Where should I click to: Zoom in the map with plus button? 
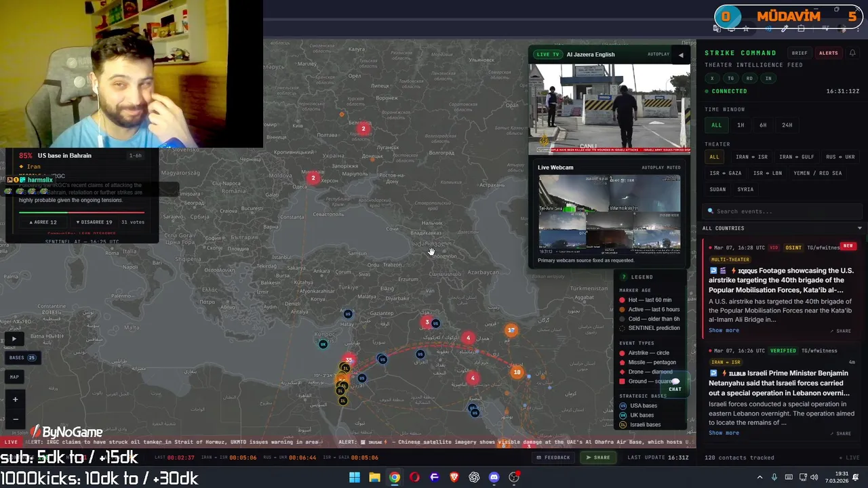pos(15,399)
